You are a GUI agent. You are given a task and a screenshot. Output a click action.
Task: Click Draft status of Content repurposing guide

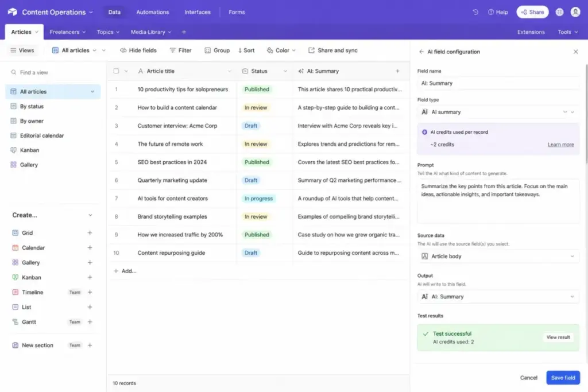point(251,253)
